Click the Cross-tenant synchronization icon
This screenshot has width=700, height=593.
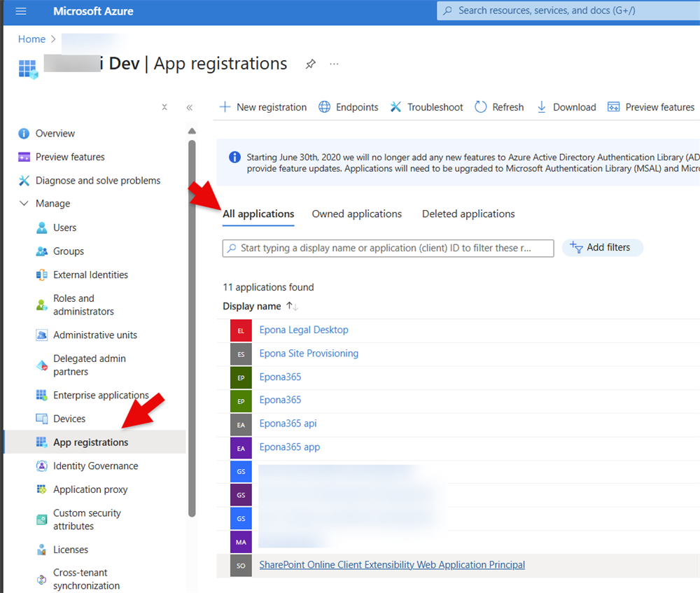coord(41,580)
